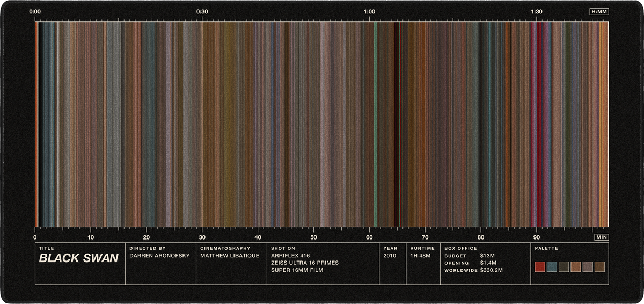The height and width of the screenshot is (304, 644).
Task: Click the 30 minute axis label
Action: (202, 237)
